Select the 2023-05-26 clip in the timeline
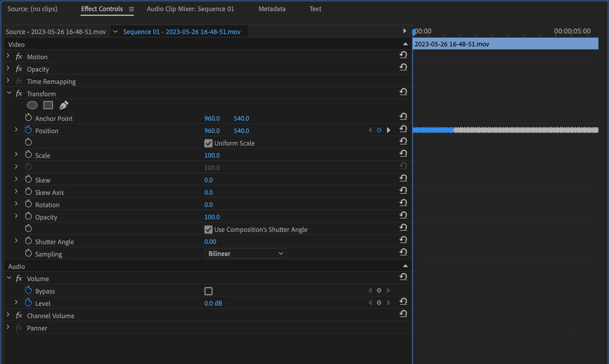The image size is (609, 364). coord(506,44)
